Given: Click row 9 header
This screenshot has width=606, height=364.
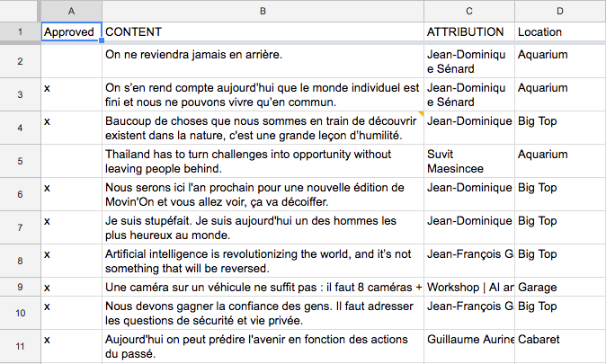Looking at the screenshot, I should point(20,288).
